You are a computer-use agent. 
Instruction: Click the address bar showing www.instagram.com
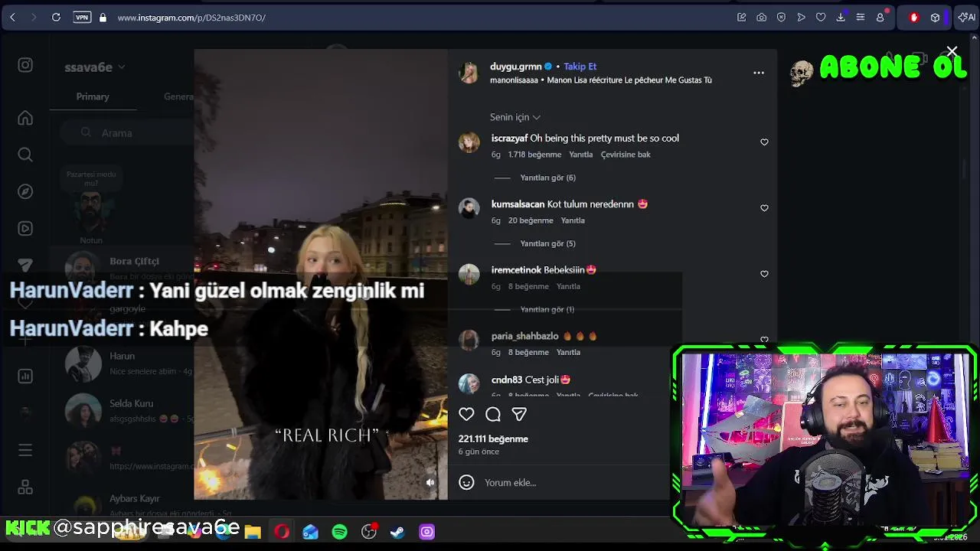coord(191,17)
